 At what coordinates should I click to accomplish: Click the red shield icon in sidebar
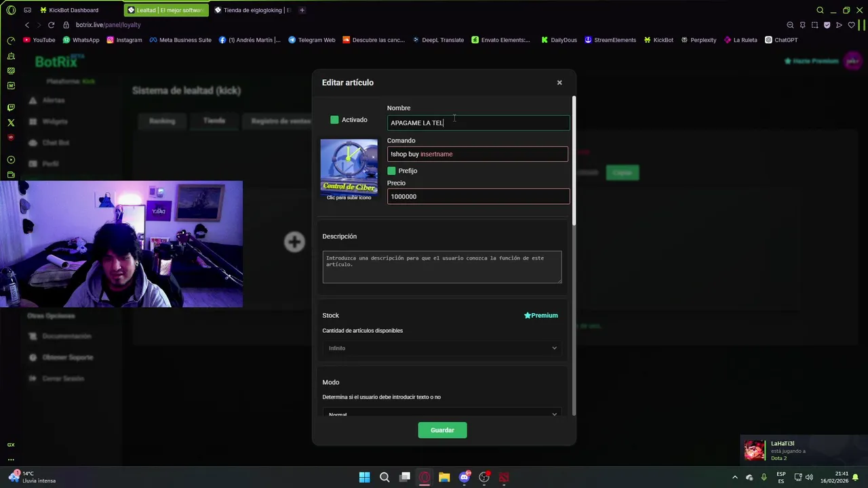(x=11, y=138)
